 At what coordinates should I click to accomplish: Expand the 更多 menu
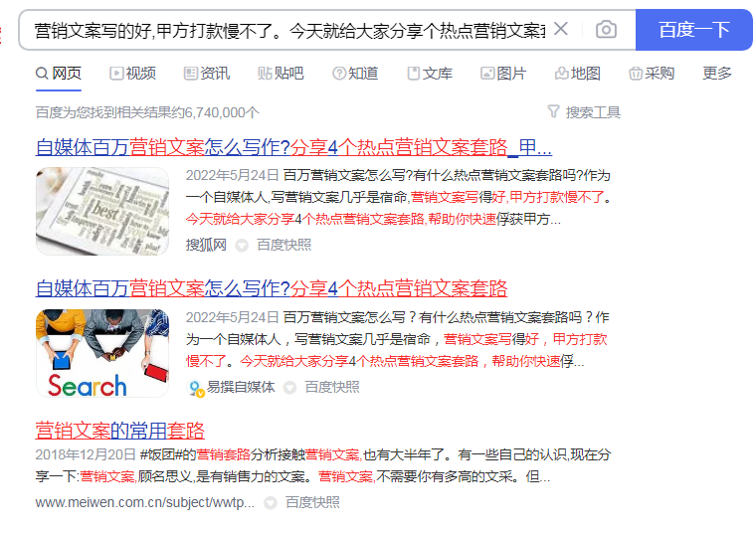coord(717,74)
